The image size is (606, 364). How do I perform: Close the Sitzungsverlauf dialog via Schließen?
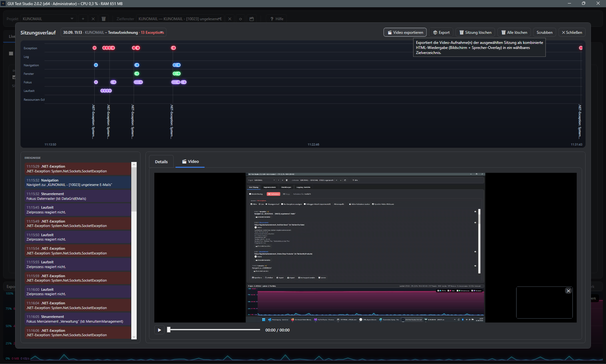[x=572, y=33]
